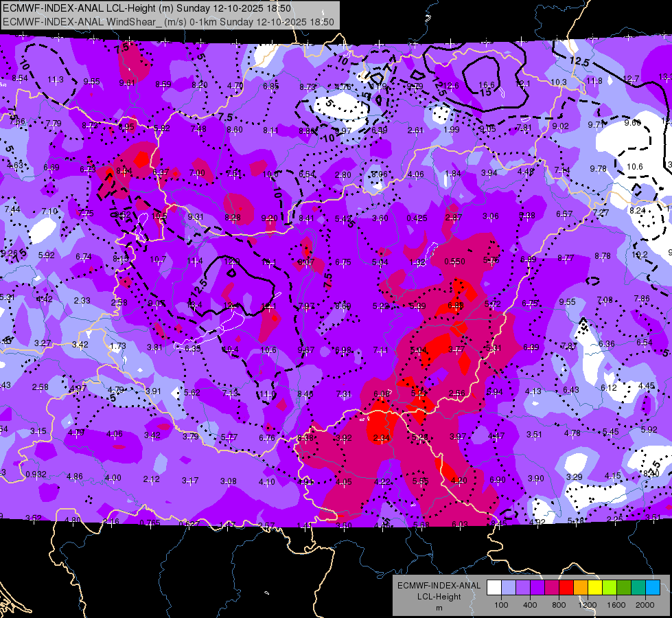Click the 3.15 wind shear value
The width and height of the screenshot is (672, 618).
[x=38, y=431]
